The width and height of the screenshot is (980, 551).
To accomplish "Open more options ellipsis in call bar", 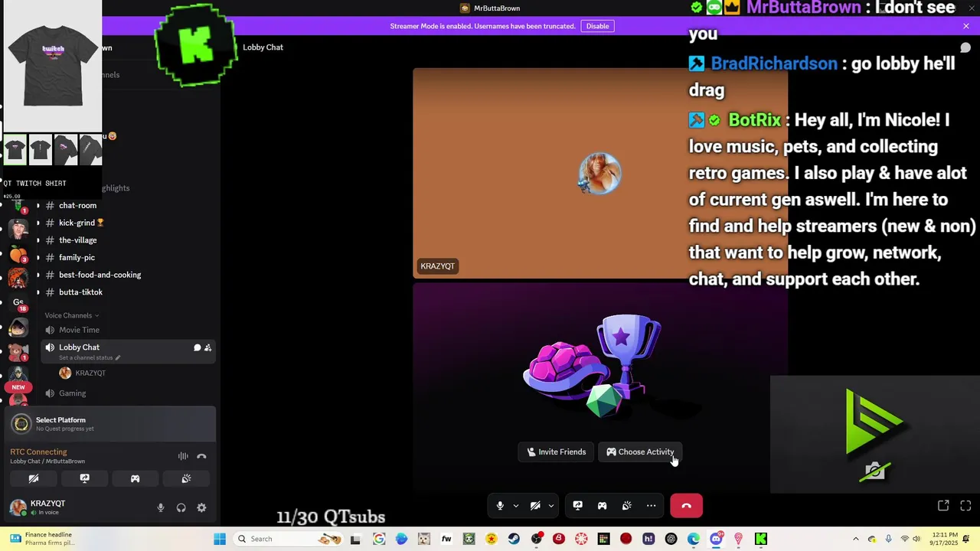I will tap(652, 506).
